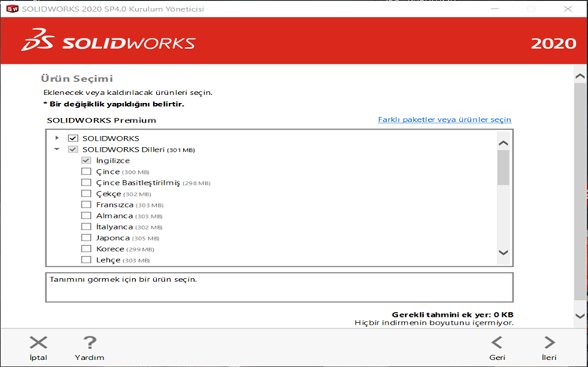The height and width of the screenshot is (367, 588).
Task: Click the SOLIDWORKS logo in red banner
Action: pos(108,42)
